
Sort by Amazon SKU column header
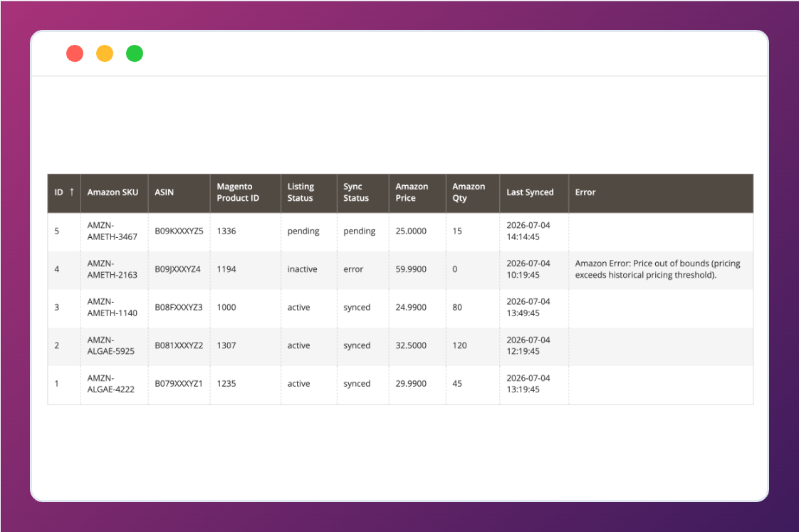(114, 192)
